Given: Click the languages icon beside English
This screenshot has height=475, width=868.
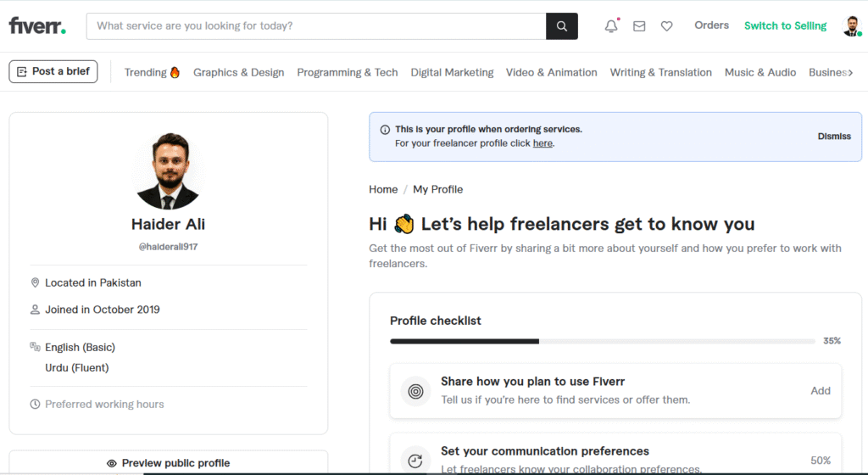Looking at the screenshot, I should [x=35, y=347].
